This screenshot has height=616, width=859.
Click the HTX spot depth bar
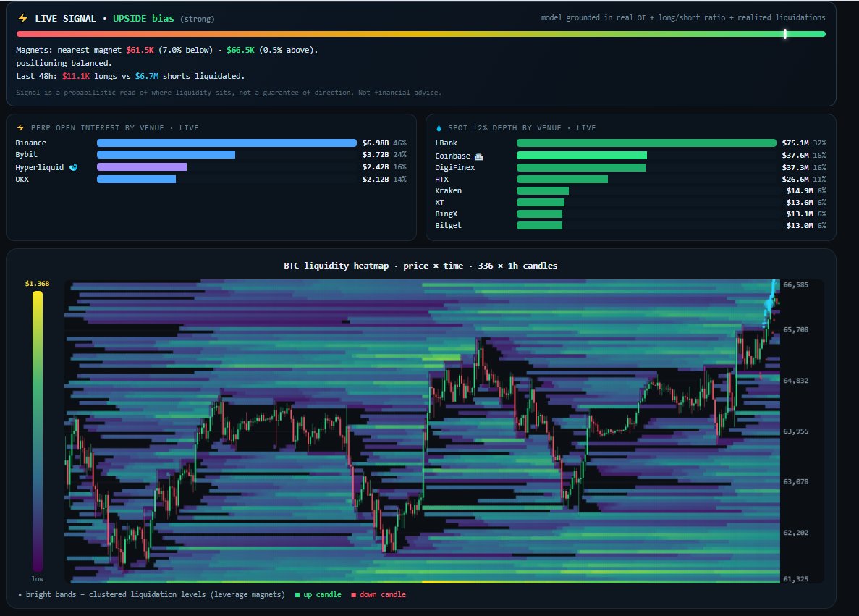click(562, 180)
